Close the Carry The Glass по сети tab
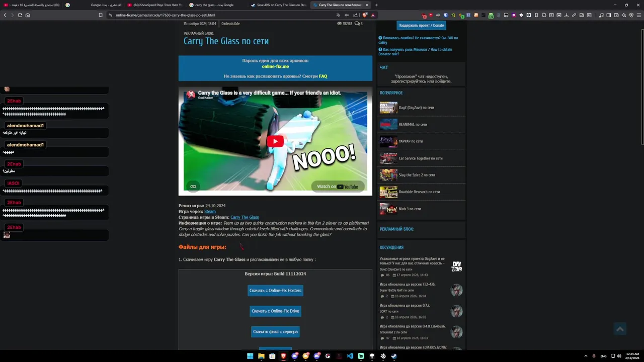The height and width of the screenshot is (362, 644). pos(367,5)
